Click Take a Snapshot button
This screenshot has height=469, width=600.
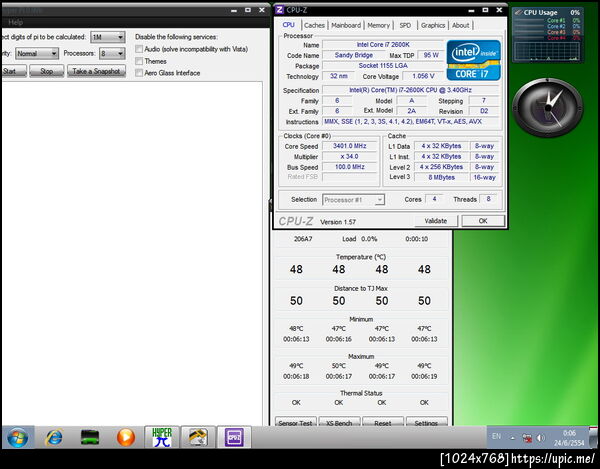point(96,71)
